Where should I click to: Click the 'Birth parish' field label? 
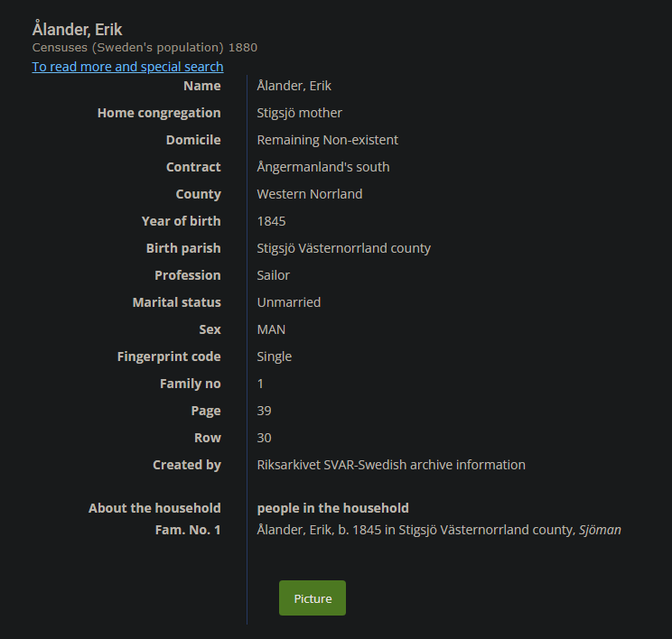pyautogui.click(x=183, y=248)
